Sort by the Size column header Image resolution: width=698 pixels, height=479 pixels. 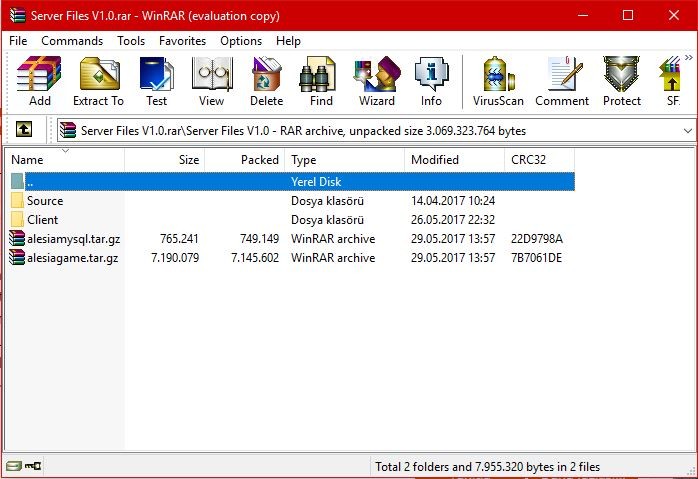pos(165,160)
